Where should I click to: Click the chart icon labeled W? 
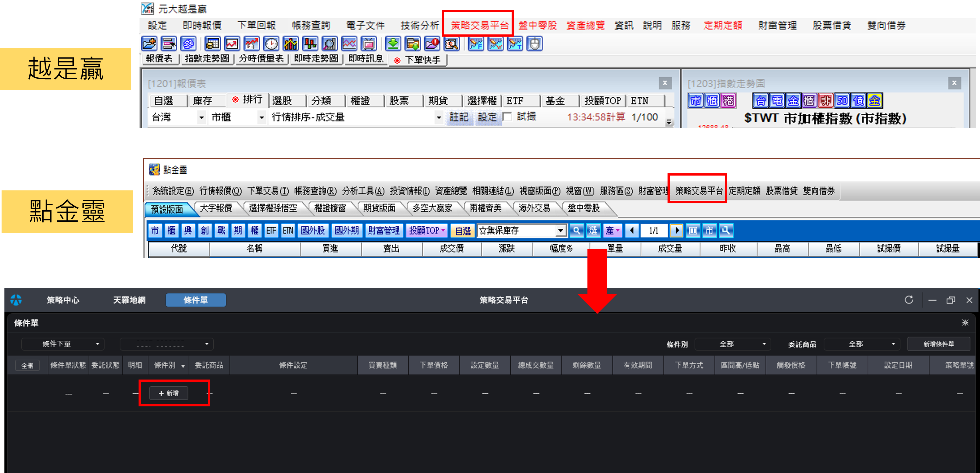coord(495,44)
